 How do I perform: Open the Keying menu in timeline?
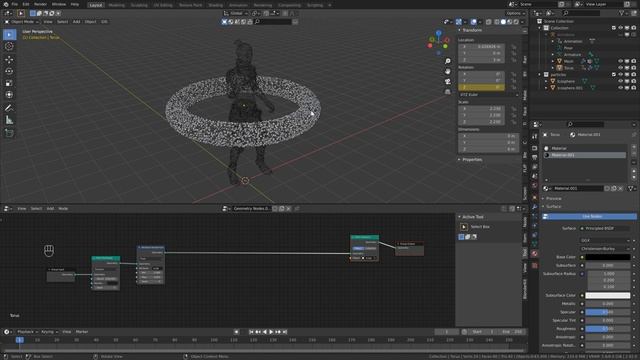[x=49, y=332]
